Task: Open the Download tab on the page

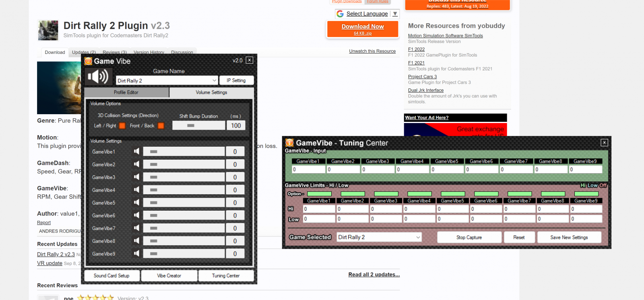Action: coord(55,52)
